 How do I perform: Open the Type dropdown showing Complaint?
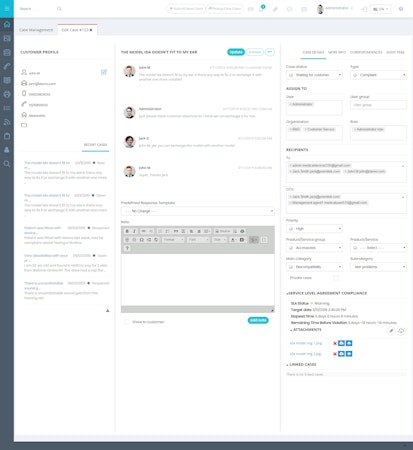[378, 75]
